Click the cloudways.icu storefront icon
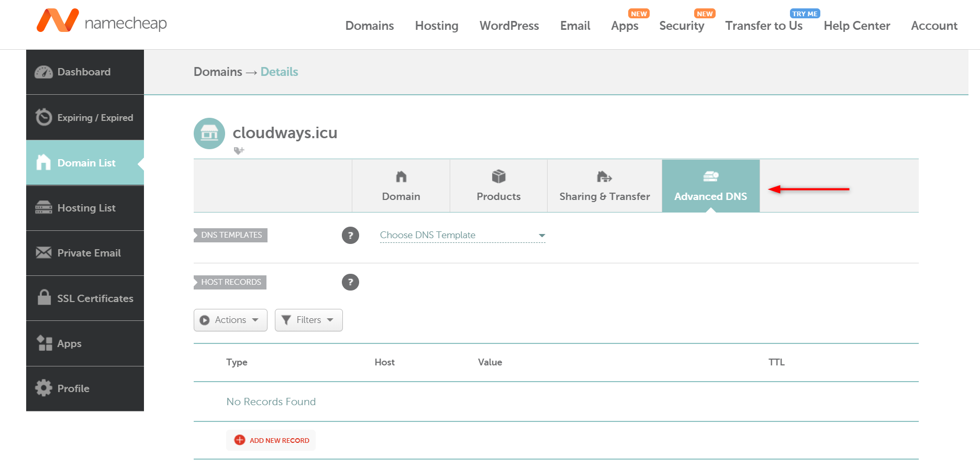Screen dimensions: 980x468 pyautogui.click(x=209, y=133)
